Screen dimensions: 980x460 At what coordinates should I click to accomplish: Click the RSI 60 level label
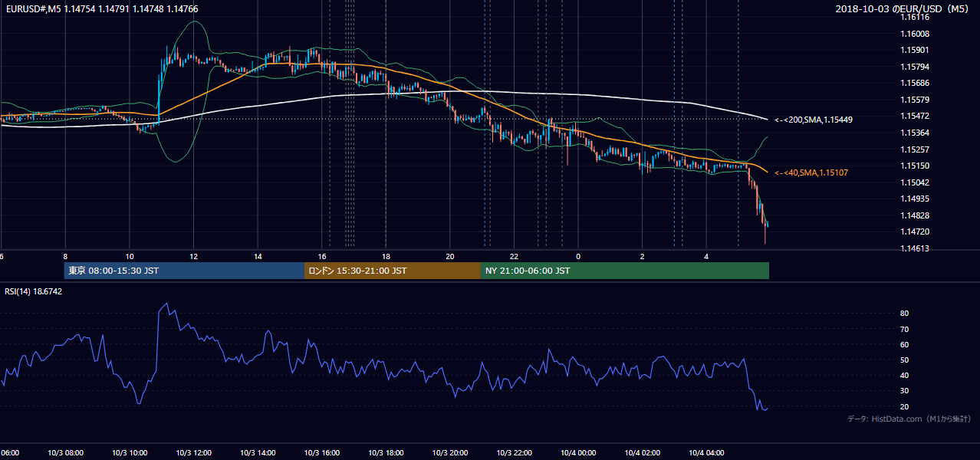point(905,344)
